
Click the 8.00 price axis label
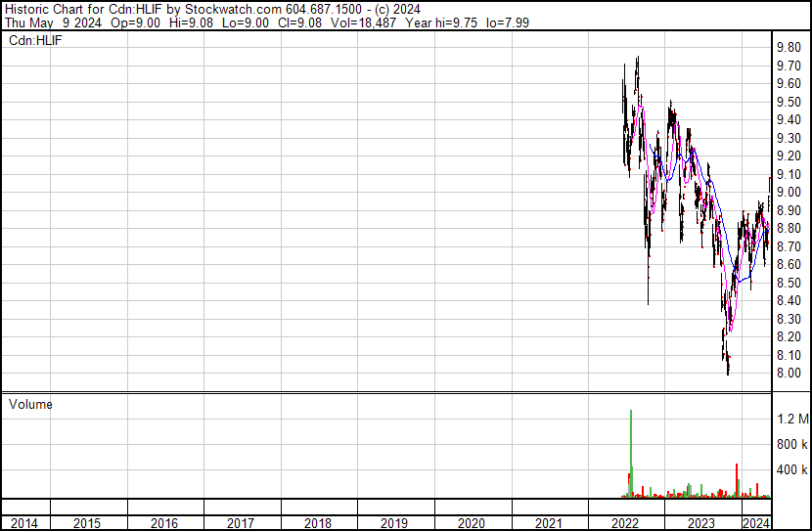click(x=789, y=374)
